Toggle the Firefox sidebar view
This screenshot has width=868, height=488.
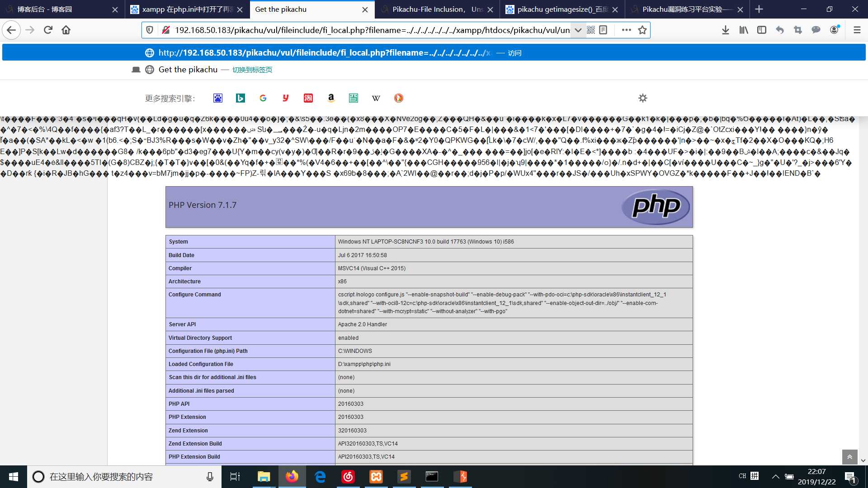coord(761,30)
